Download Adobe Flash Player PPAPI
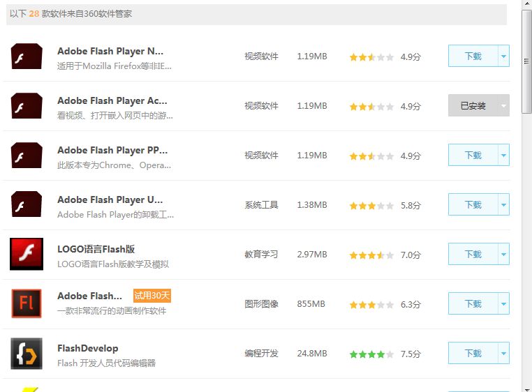Viewport: 532px width, 392px height. pyautogui.click(x=473, y=156)
